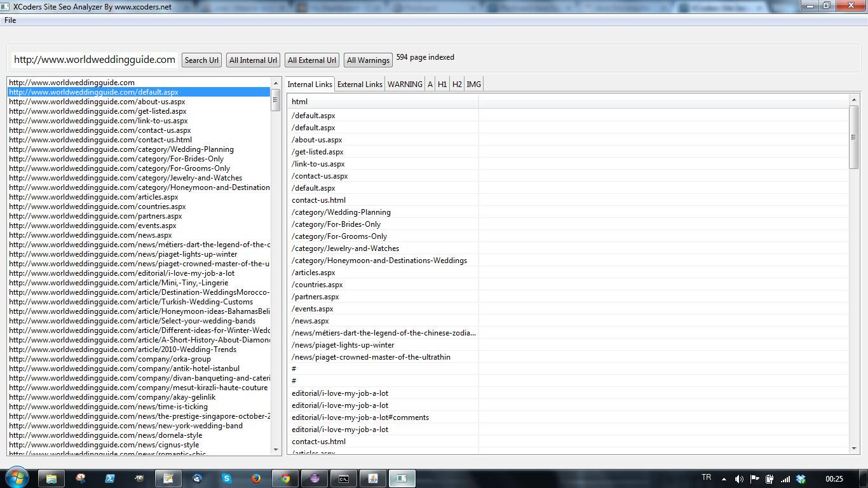Screen dimensions: 868x488
Task: Click the URL input field
Action: 95,59
